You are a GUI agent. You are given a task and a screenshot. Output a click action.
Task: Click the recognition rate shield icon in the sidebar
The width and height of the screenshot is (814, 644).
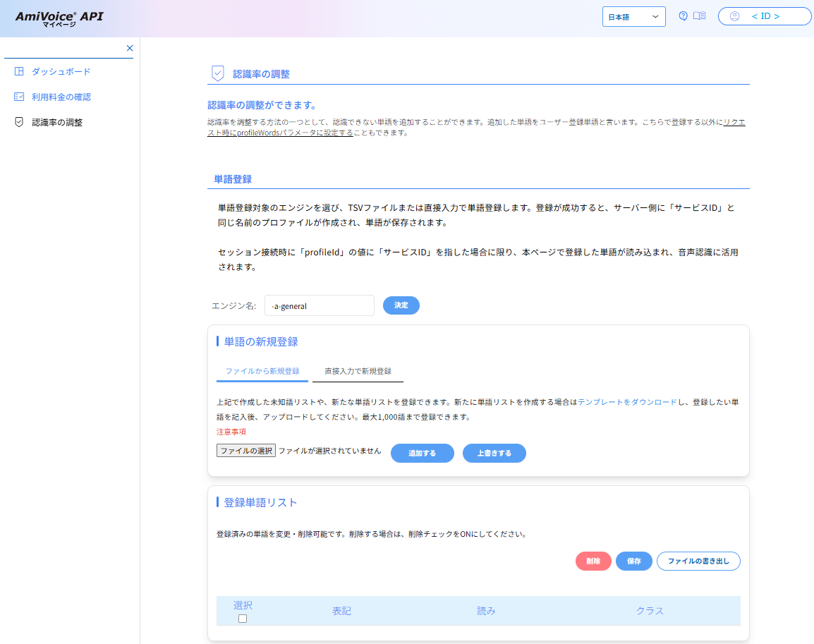pyautogui.click(x=19, y=122)
